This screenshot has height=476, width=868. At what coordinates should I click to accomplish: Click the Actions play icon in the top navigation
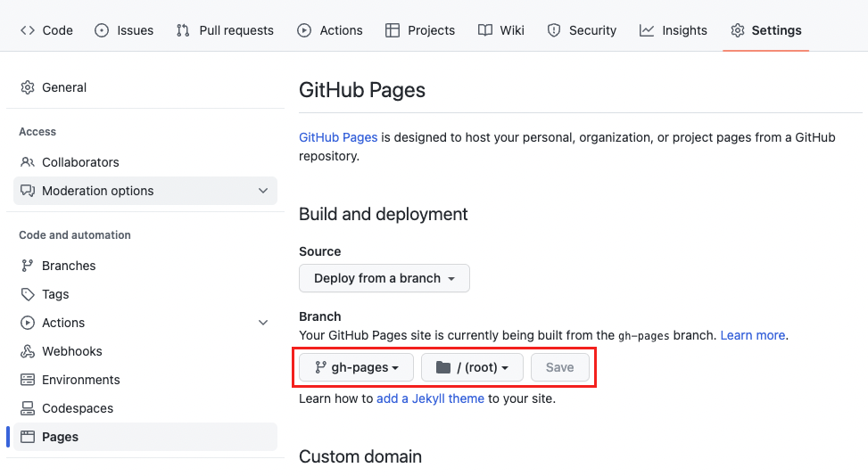304,30
